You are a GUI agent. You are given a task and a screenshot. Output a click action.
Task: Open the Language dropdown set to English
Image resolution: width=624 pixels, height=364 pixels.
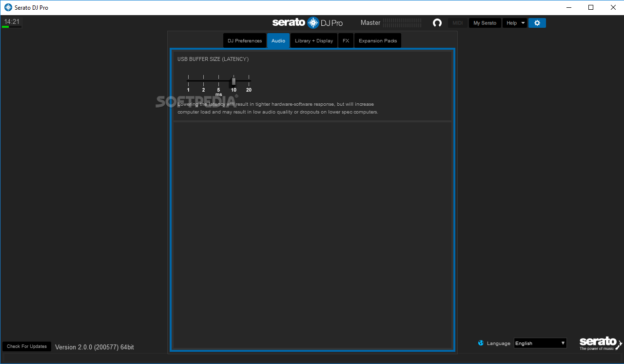point(540,343)
